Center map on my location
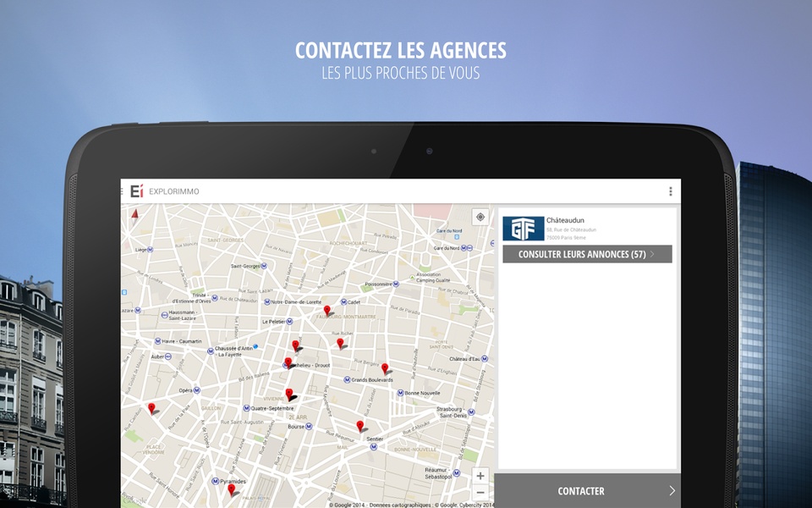The height and width of the screenshot is (508, 812). tap(480, 217)
